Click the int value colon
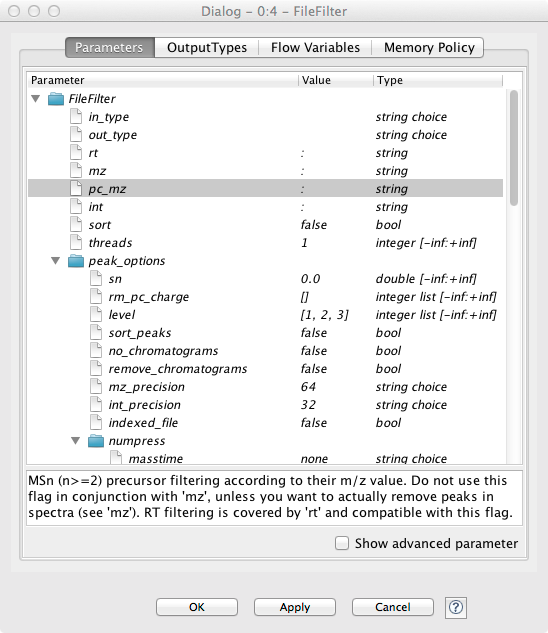This screenshot has height=633, width=548. (x=302, y=207)
